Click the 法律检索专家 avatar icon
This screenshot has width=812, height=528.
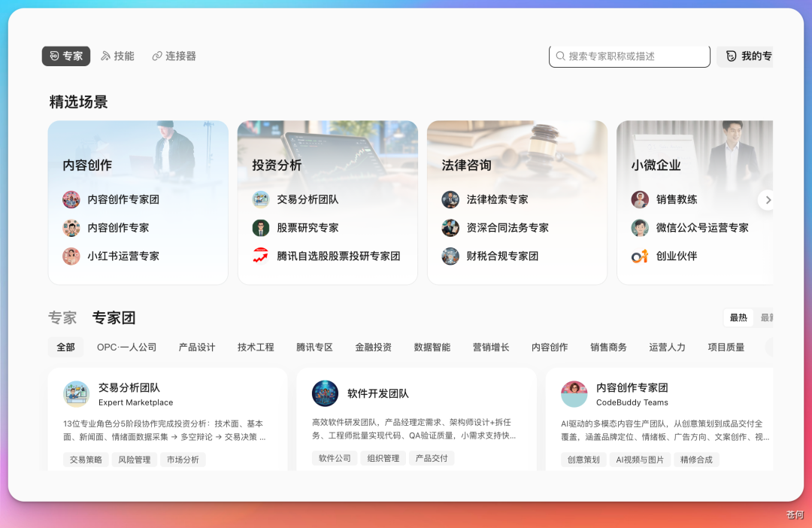coord(450,199)
